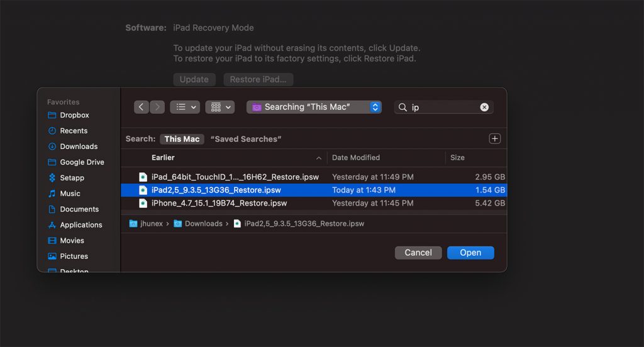
Task: Click the file icon of the iPad2,5 ipsw row
Action: [x=143, y=190]
